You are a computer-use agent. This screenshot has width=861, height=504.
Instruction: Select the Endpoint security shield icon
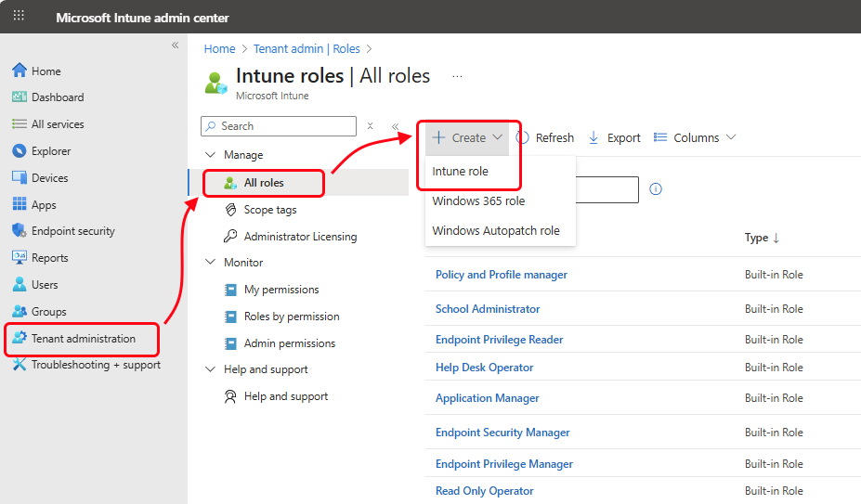tap(20, 231)
